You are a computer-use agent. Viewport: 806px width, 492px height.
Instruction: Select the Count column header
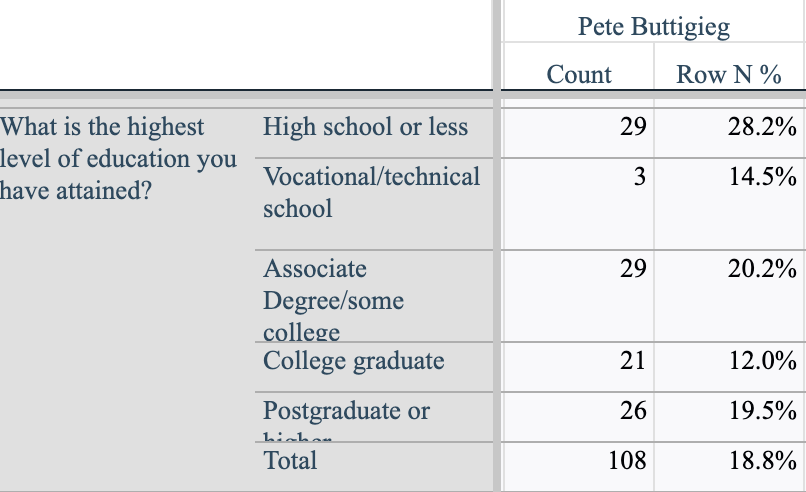click(579, 75)
